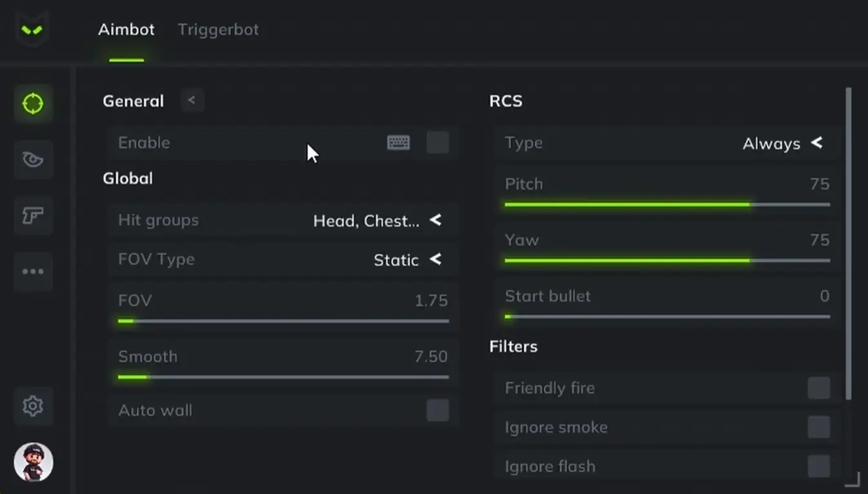Screen dimensions: 868x494
Task: Enable the Friendly fire filter
Action: [818, 388]
